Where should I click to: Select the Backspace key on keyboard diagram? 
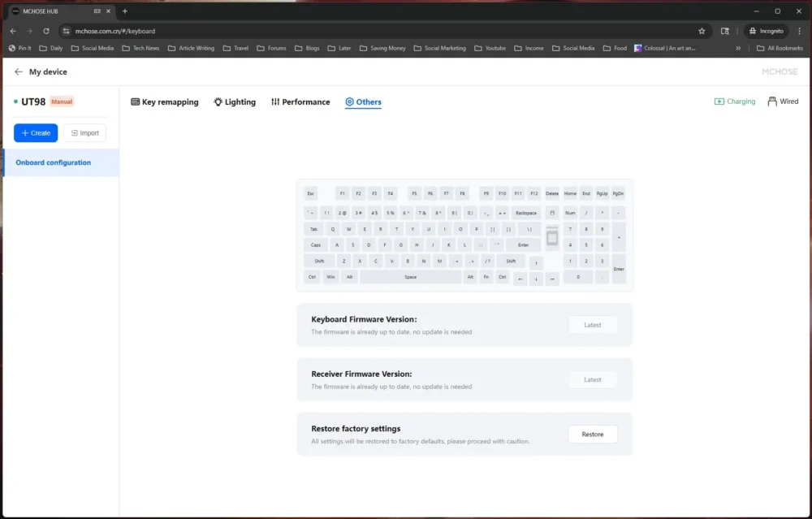tap(525, 213)
